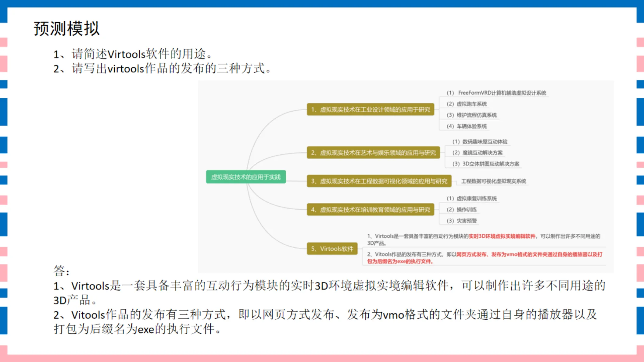
Task: Click mind map note 2 about Vitools发布三种方式
Action: (485, 258)
